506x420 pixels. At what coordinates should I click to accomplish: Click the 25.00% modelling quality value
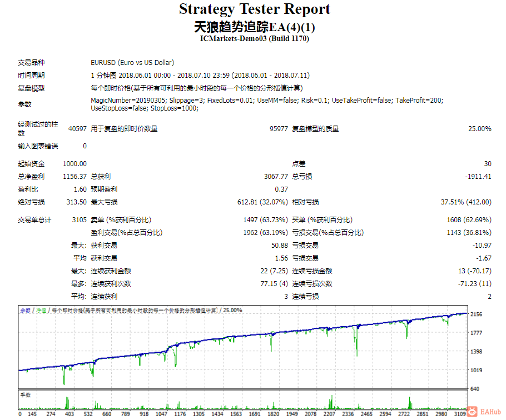479,129
